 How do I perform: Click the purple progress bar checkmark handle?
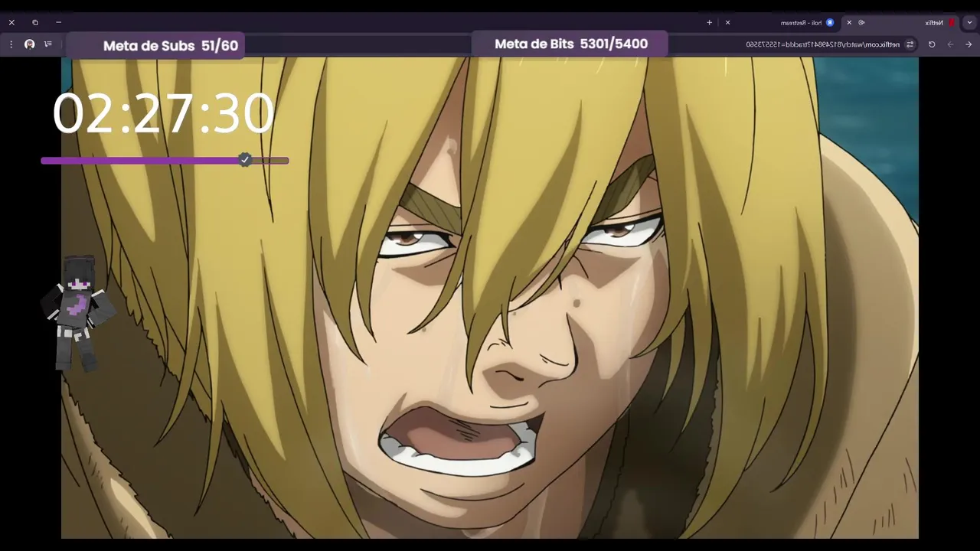(244, 160)
